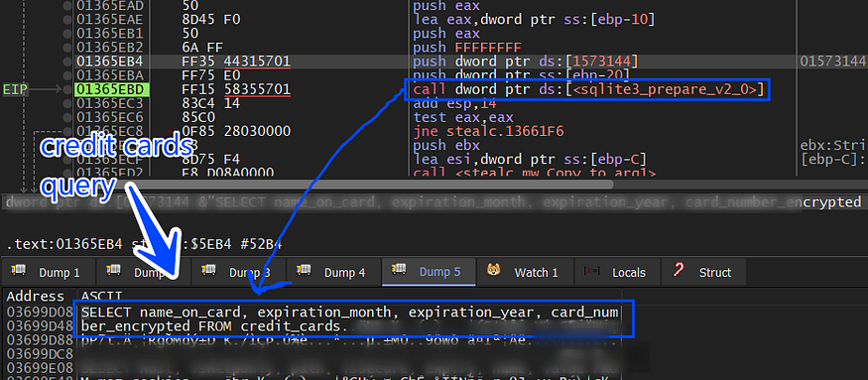Screen dimensions: 868x380
Task: Click the Watch 1 dog icon
Action: click(x=493, y=270)
